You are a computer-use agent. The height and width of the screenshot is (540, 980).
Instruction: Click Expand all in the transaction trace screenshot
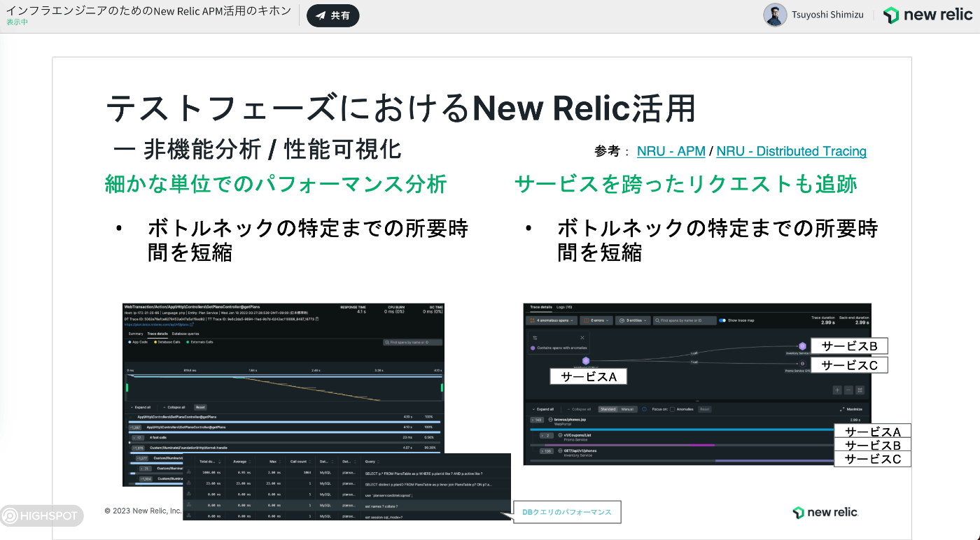(141, 407)
